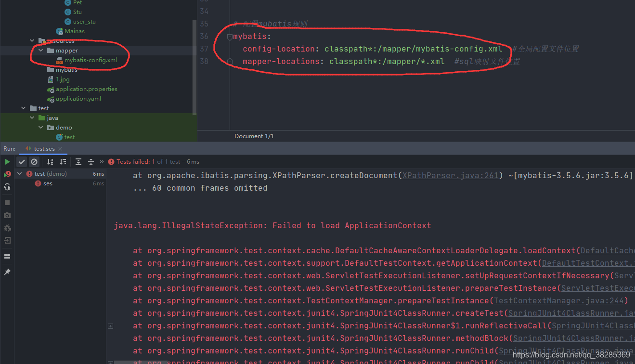Rerun the failed tests
Screen dimensions: 635x364
(7, 174)
